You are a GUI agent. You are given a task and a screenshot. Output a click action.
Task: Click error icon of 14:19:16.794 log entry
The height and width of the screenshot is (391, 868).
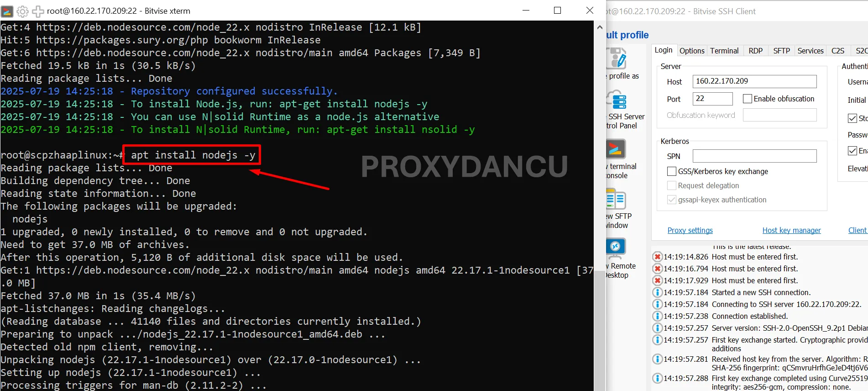[x=658, y=269]
